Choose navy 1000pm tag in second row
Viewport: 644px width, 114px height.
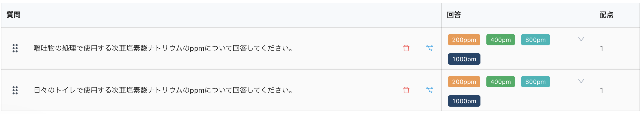(464, 101)
